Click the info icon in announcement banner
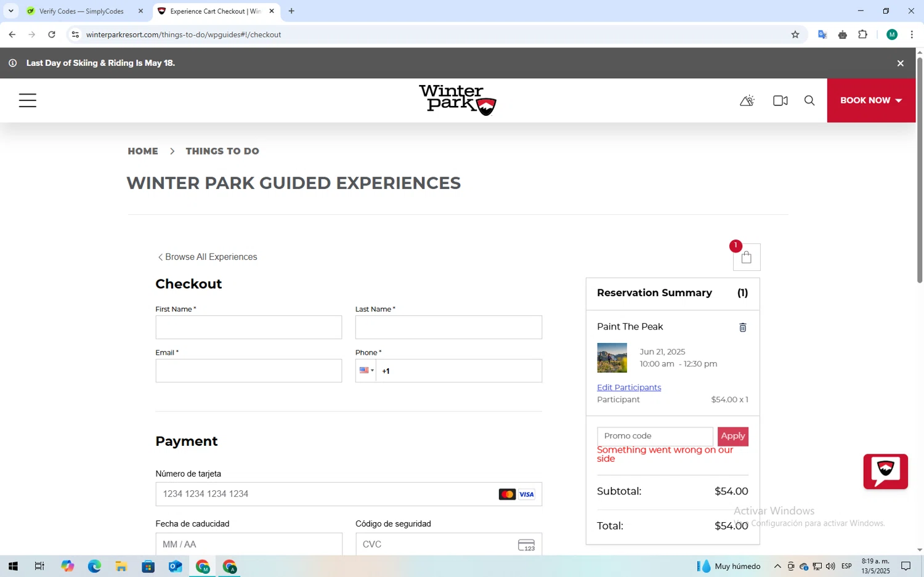Screen dimensions: 924x577 click(12, 63)
